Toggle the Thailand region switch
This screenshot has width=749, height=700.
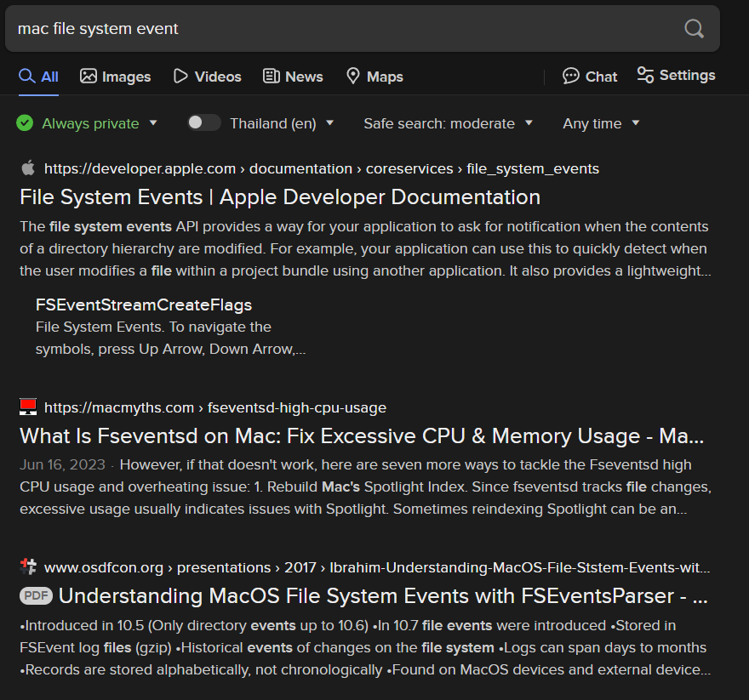[204, 123]
